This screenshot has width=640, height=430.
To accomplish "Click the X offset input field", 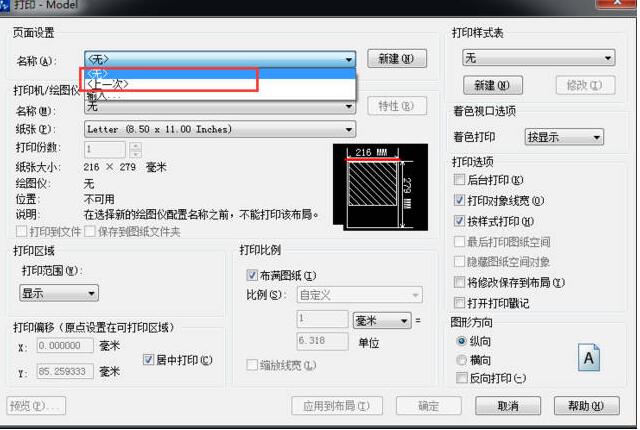I will (x=65, y=346).
